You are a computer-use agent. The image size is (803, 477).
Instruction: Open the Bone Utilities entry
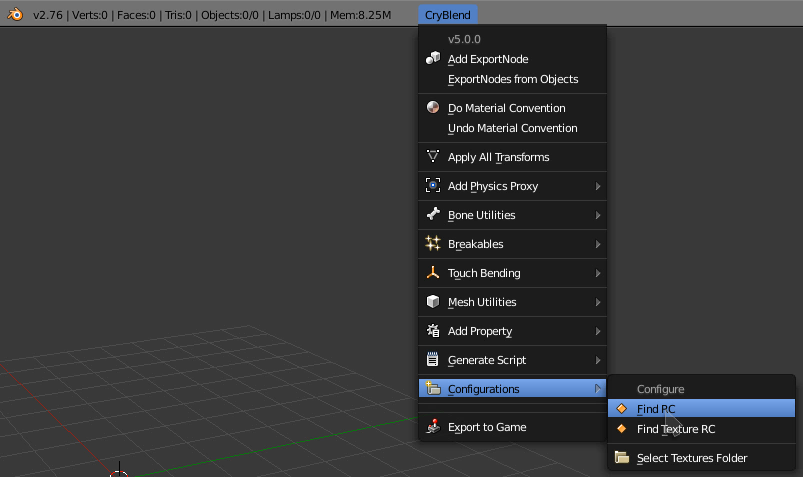pyautogui.click(x=512, y=215)
